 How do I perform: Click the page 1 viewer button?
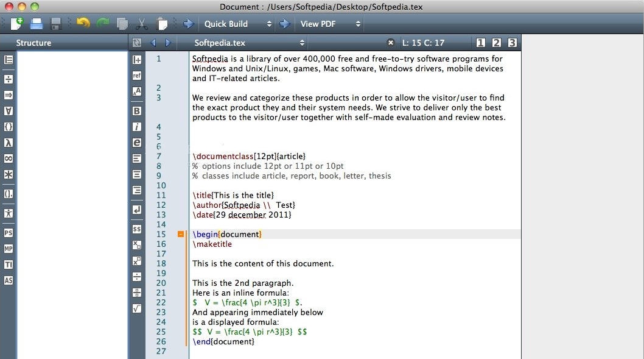(x=480, y=43)
